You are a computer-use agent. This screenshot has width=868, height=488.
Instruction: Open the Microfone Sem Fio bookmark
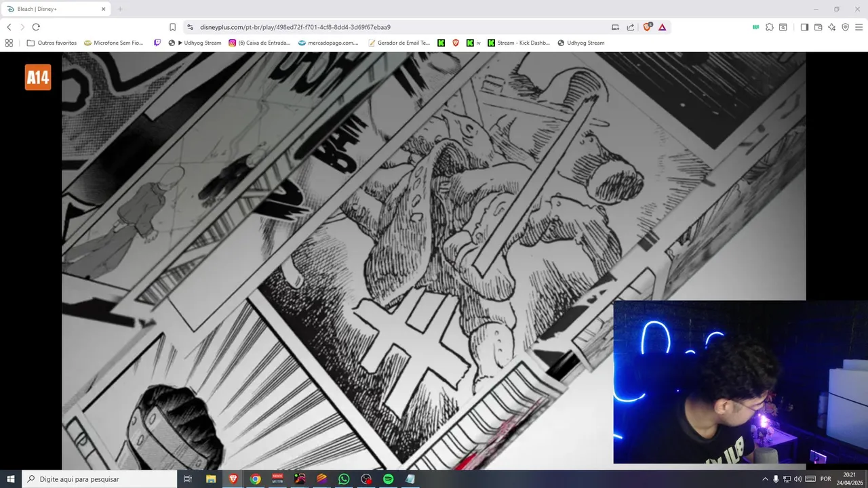pyautogui.click(x=114, y=43)
